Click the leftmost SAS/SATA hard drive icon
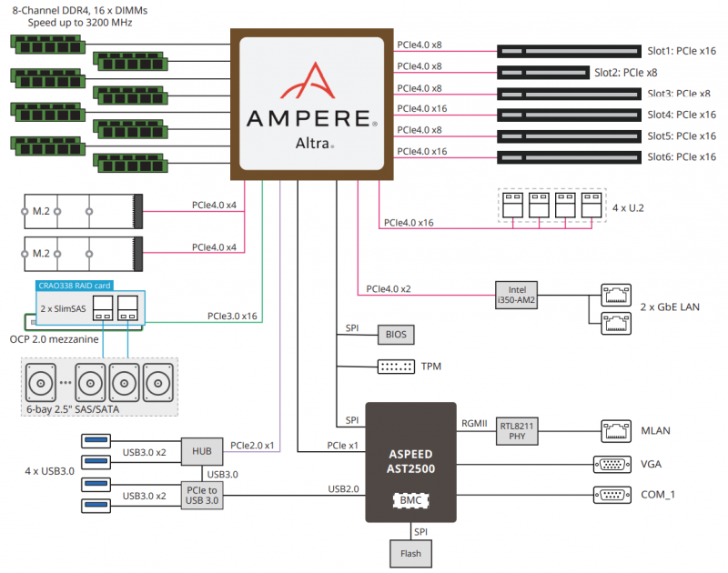 click(x=43, y=383)
